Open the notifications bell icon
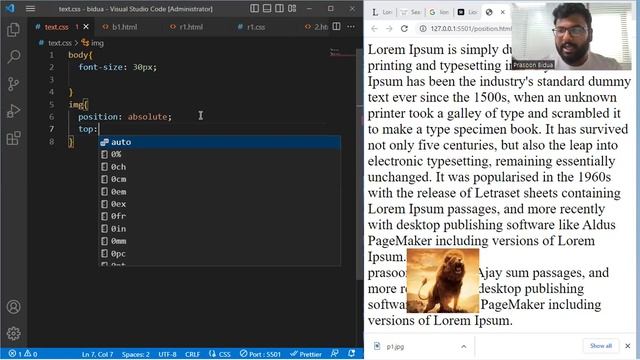 pos(351,353)
